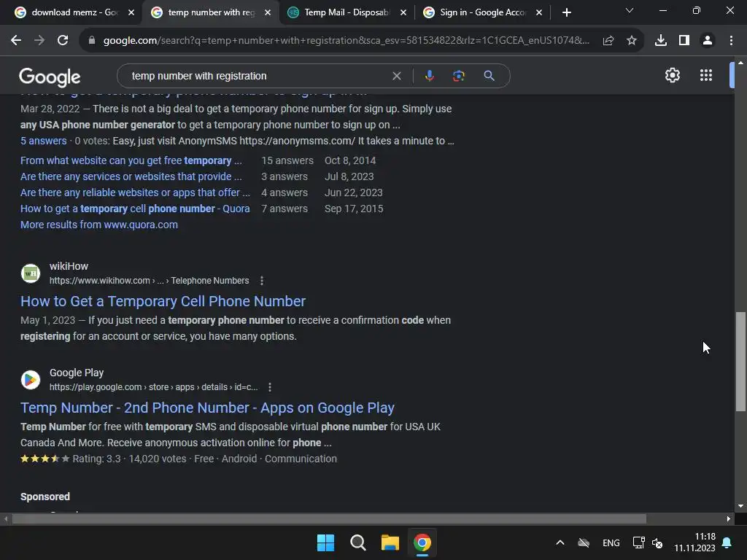Open a new browser tab
The width and height of the screenshot is (747, 560).
click(566, 12)
